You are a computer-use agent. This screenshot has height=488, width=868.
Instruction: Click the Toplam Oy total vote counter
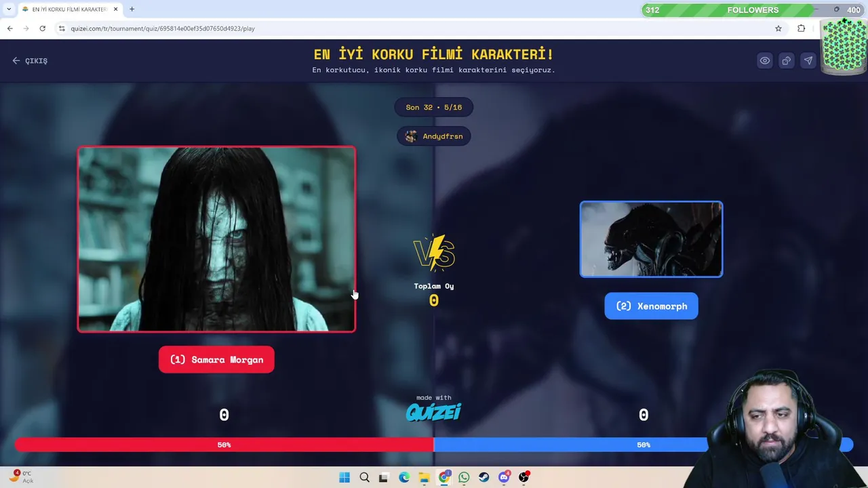click(434, 294)
